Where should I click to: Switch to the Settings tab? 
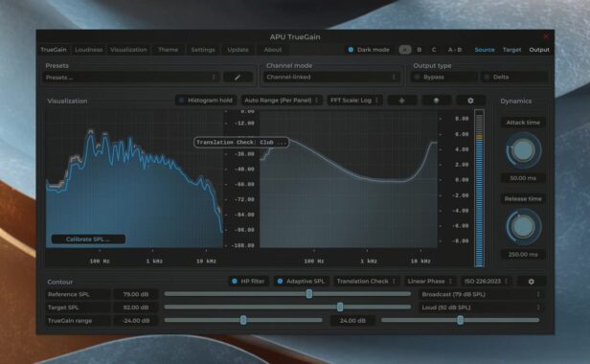(203, 50)
